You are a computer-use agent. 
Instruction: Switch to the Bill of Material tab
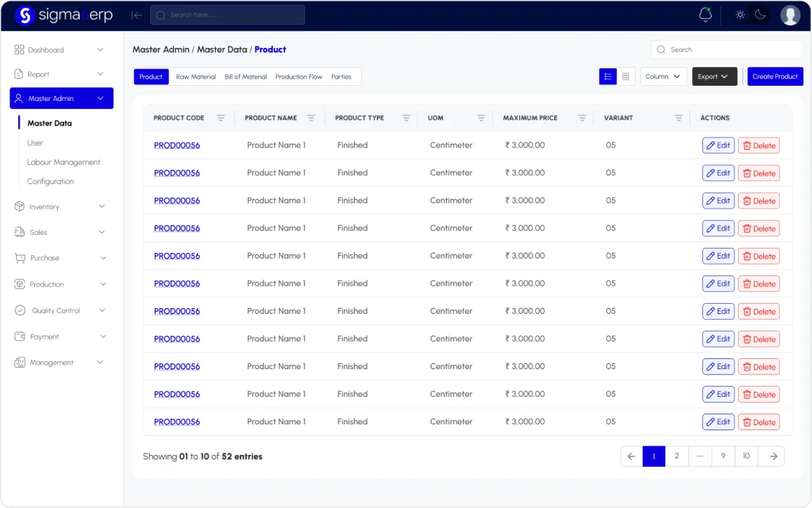[245, 77]
